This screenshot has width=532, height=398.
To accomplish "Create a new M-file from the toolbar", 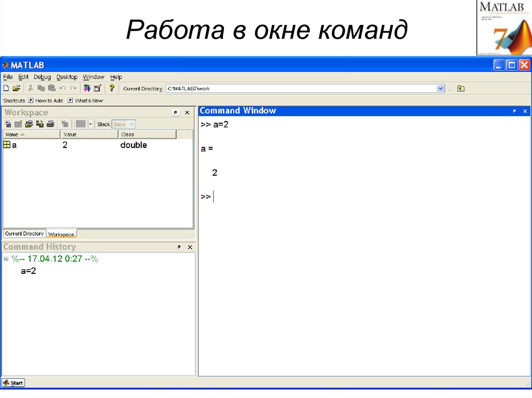I will point(6,89).
